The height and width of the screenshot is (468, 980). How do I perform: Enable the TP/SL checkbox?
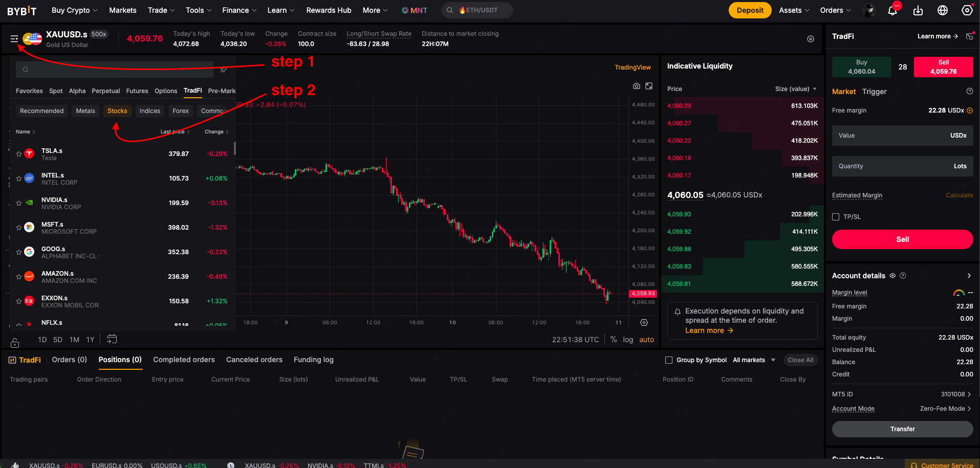[836, 217]
